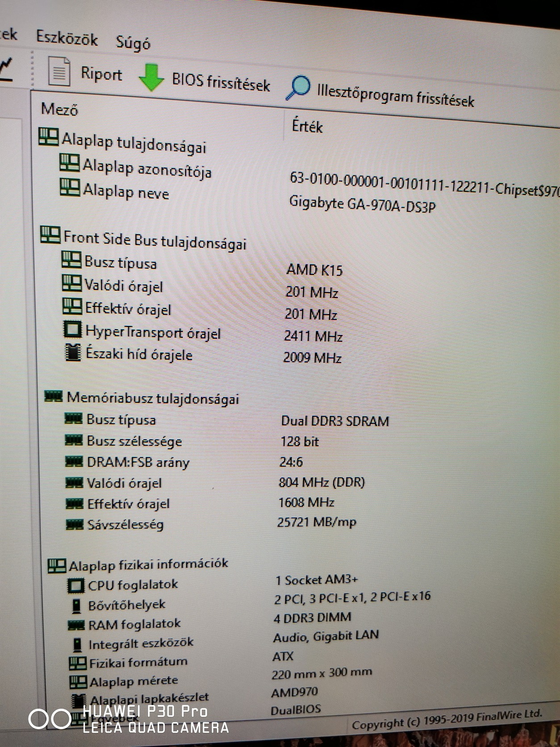The image size is (560, 747).
Task: Click the Északi híd órajele chip icon
Action: [x=73, y=353]
